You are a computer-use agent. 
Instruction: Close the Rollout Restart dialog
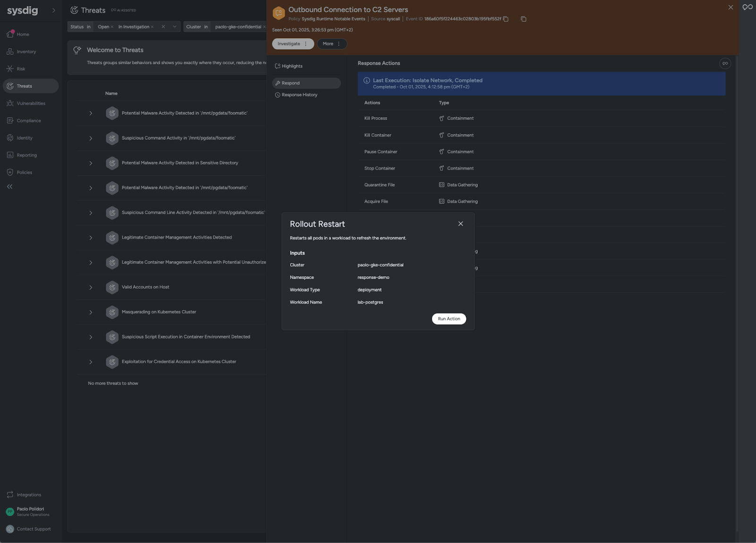click(460, 224)
